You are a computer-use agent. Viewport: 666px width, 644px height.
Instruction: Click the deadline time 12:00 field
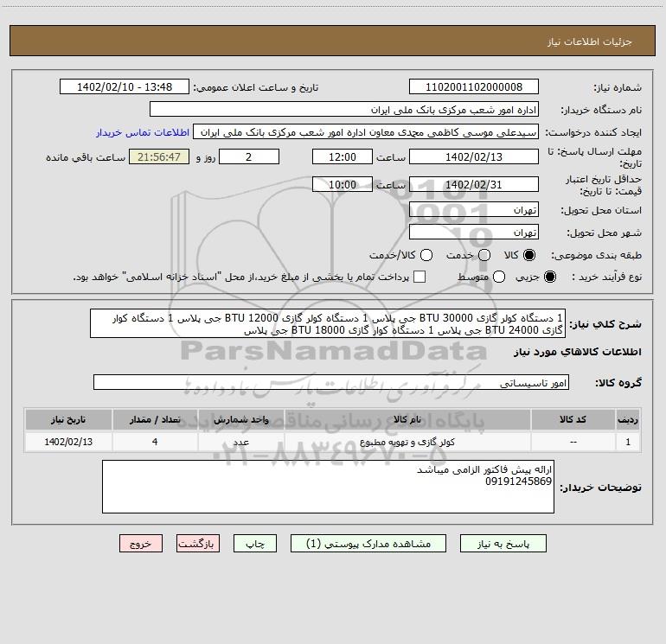click(x=343, y=156)
